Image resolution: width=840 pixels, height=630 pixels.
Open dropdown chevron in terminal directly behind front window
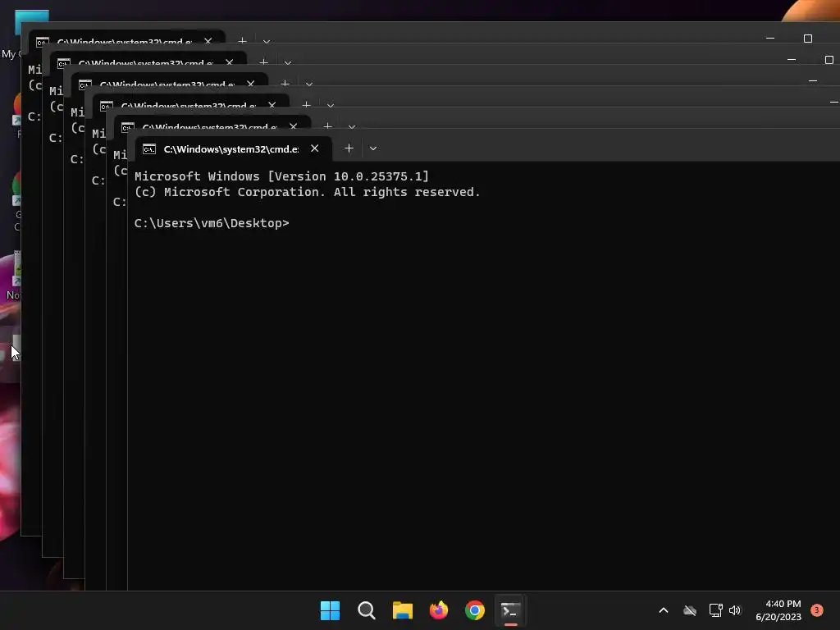[x=352, y=126]
